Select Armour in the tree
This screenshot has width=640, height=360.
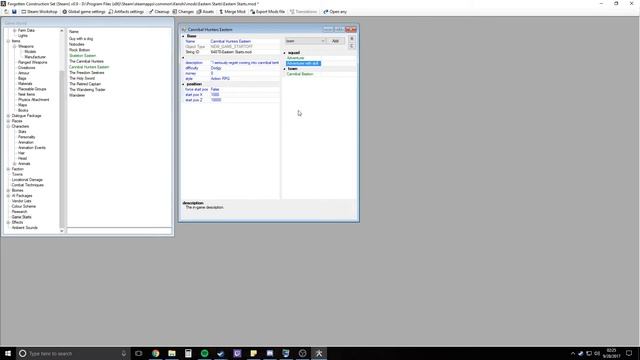click(24, 73)
